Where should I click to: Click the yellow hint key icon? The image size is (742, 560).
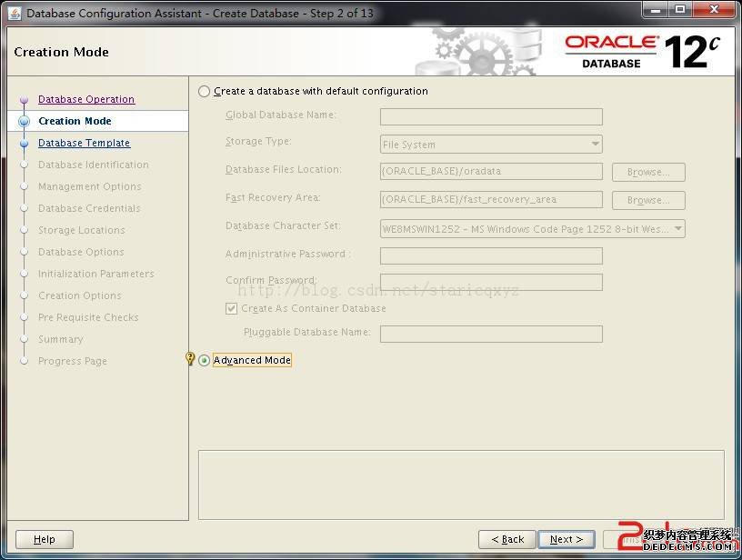(190, 359)
